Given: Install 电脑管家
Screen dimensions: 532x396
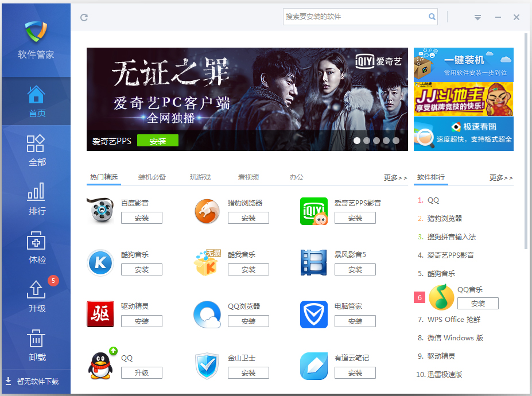Looking at the screenshot, I should pyautogui.click(x=355, y=321).
